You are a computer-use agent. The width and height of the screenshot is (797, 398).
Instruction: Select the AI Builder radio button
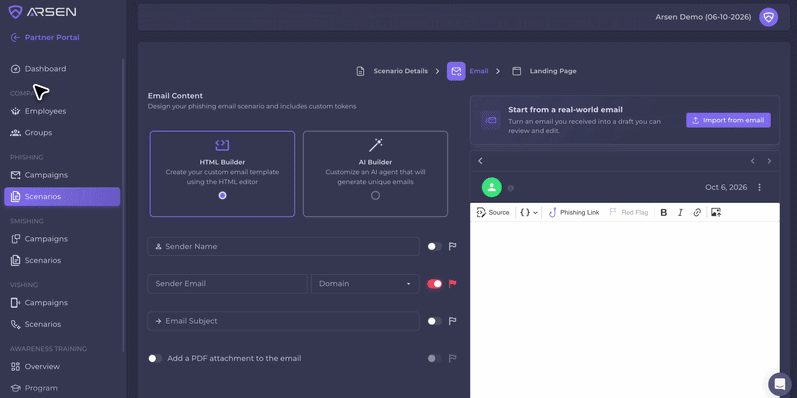375,195
